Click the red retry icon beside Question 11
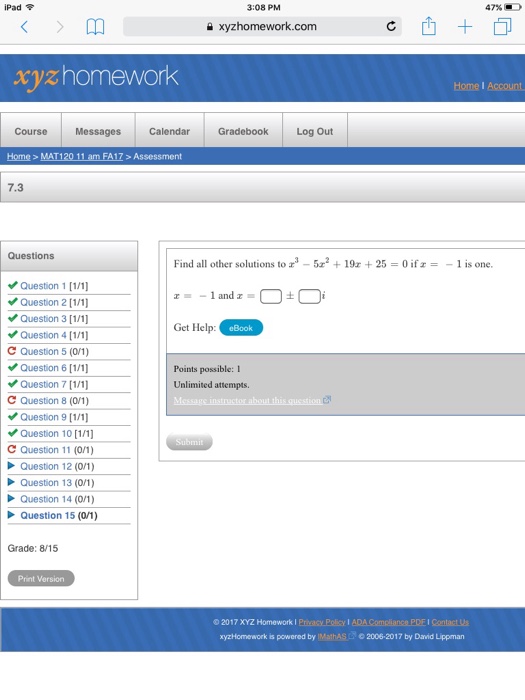Image resolution: width=525 pixels, height=700 pixels. pos(12,449)
